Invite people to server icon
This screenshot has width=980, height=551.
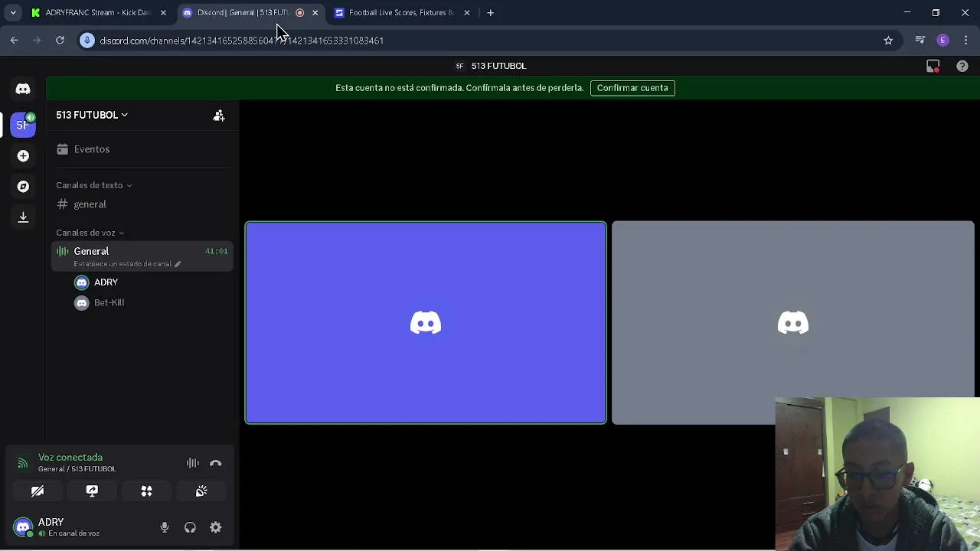click(219, 116)
